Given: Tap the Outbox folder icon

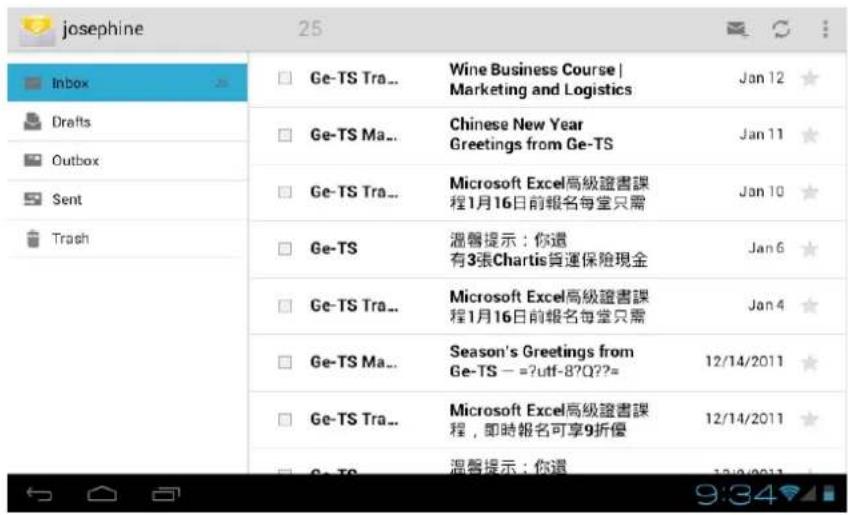Looking at the screenshot, I should tap(33, 160).
